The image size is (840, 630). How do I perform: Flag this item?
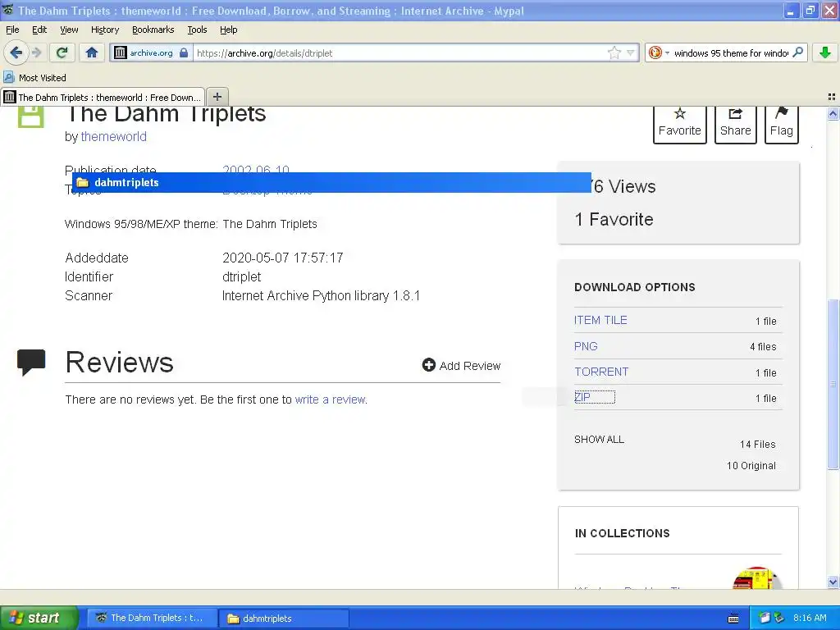(x=781, y=123)
